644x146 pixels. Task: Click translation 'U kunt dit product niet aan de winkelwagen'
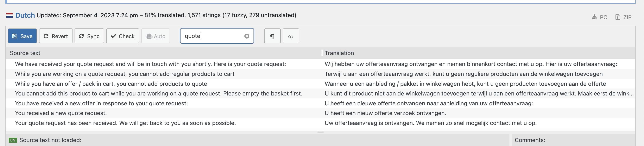(479, 93)
